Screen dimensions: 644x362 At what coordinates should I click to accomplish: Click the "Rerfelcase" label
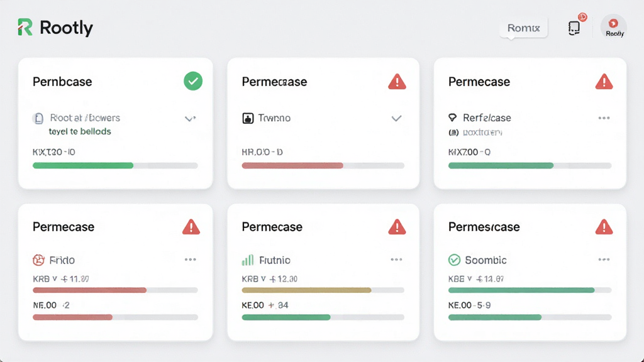[x=487, y=118]
